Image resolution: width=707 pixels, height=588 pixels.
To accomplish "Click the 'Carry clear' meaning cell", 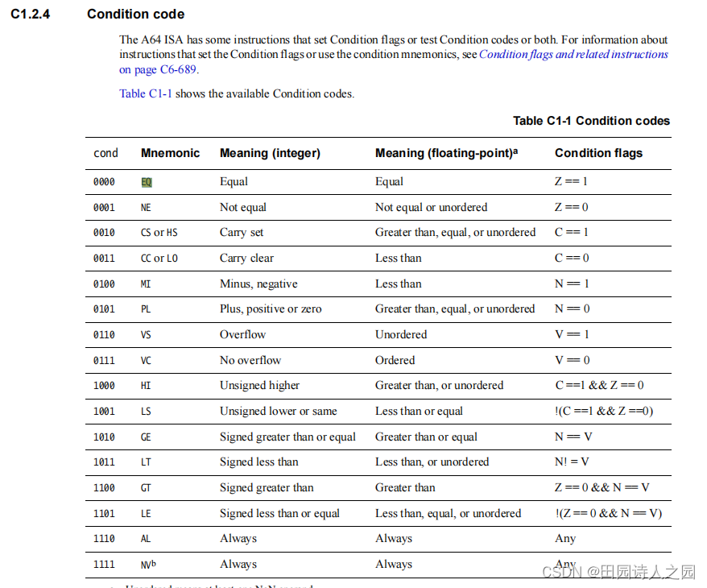I will click(246, 259).
